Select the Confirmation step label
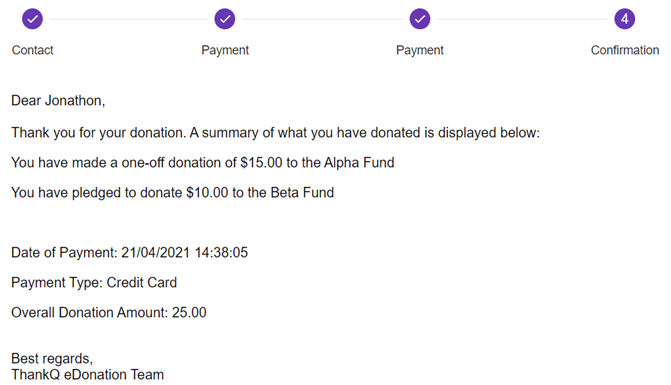This screenshot has height=385, width=671. [625, 50]
